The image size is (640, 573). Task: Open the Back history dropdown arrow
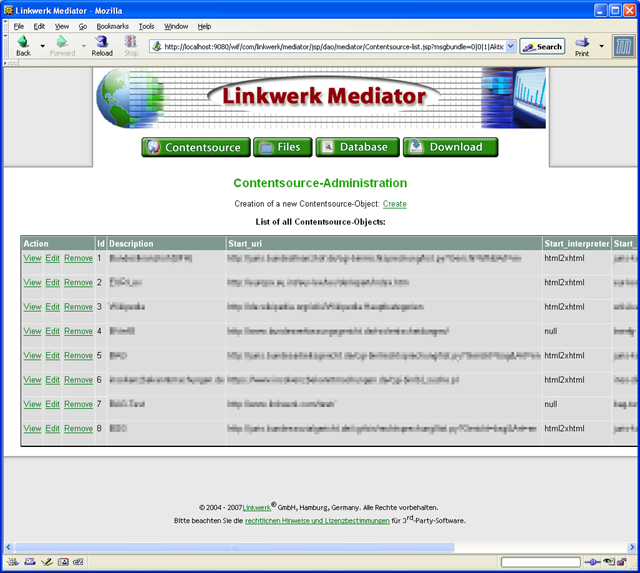point(42,46)
